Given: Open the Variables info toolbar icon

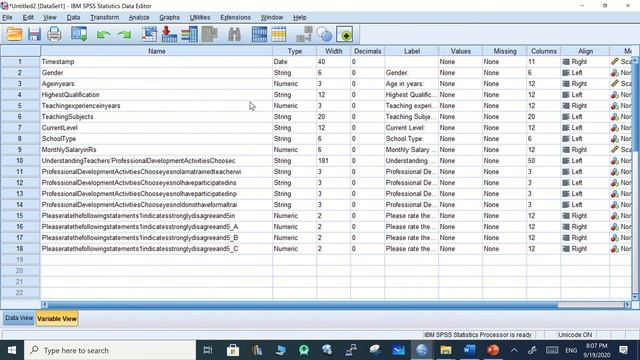Looking at the screenshot, I should click(x=189, y=34).
